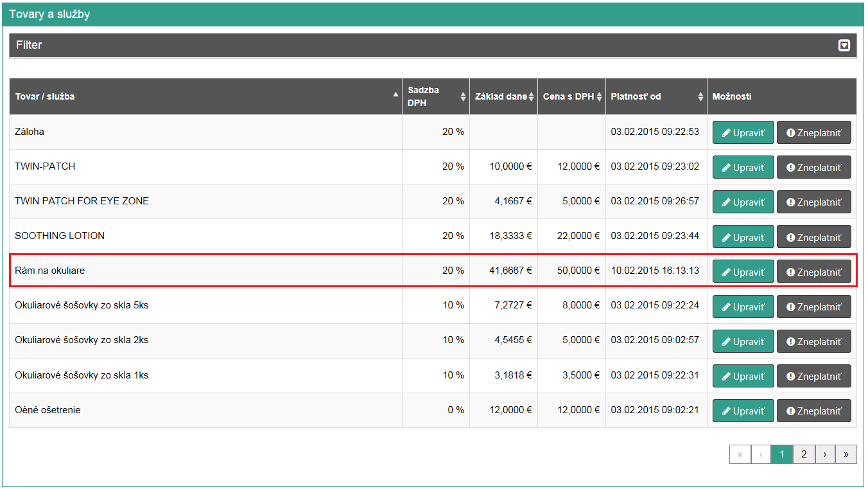
Task: Click Upraviť for Záloha row
Action: (743, 132)
